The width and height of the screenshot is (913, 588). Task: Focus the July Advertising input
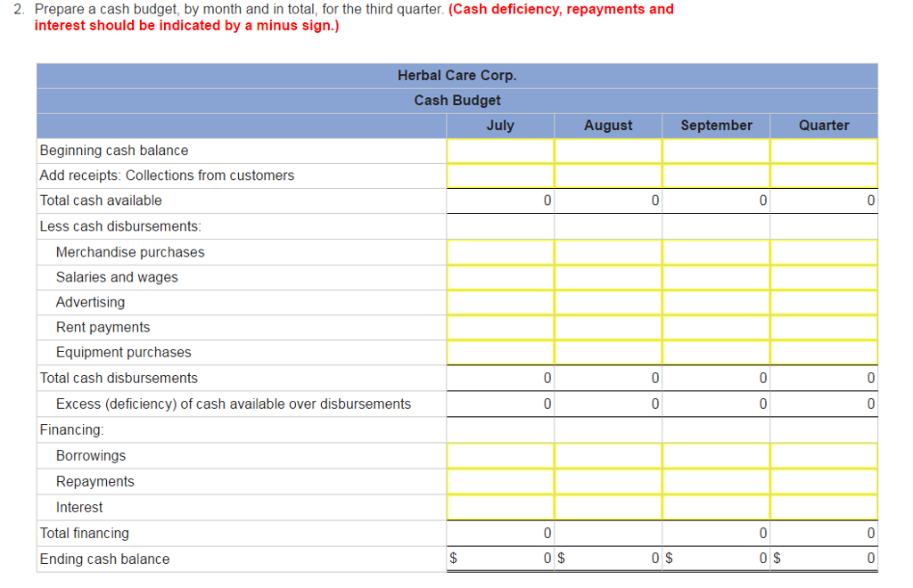coord(500,302)
